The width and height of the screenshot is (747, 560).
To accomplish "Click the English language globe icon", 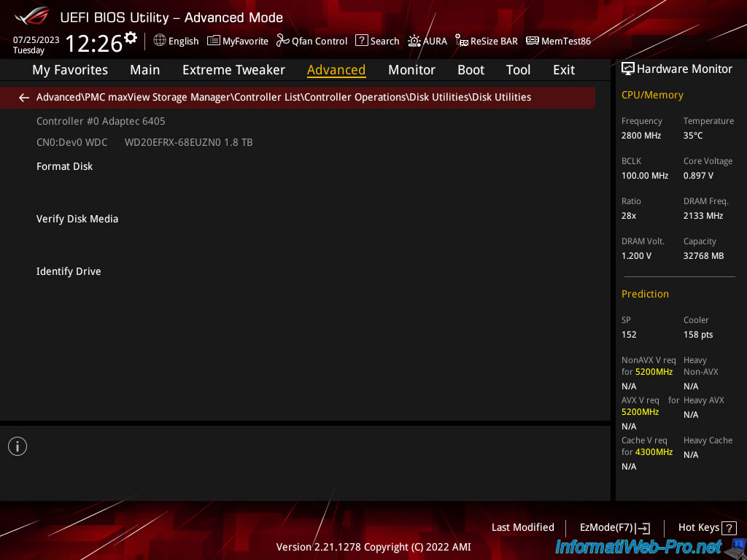I will tap(160, 40).
